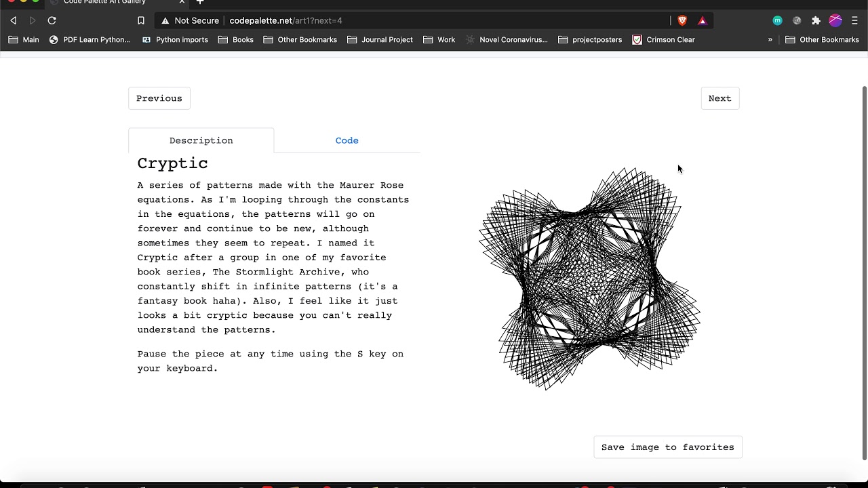This screenshot has width=868, height=488.
Task: Open the Python imports bookmark
Action: [x=175, y=40]
